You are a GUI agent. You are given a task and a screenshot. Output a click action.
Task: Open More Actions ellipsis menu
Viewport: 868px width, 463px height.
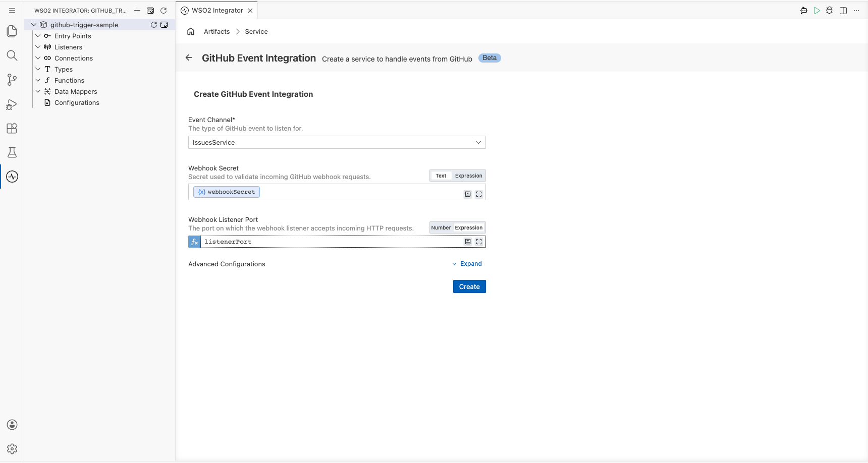856,11
